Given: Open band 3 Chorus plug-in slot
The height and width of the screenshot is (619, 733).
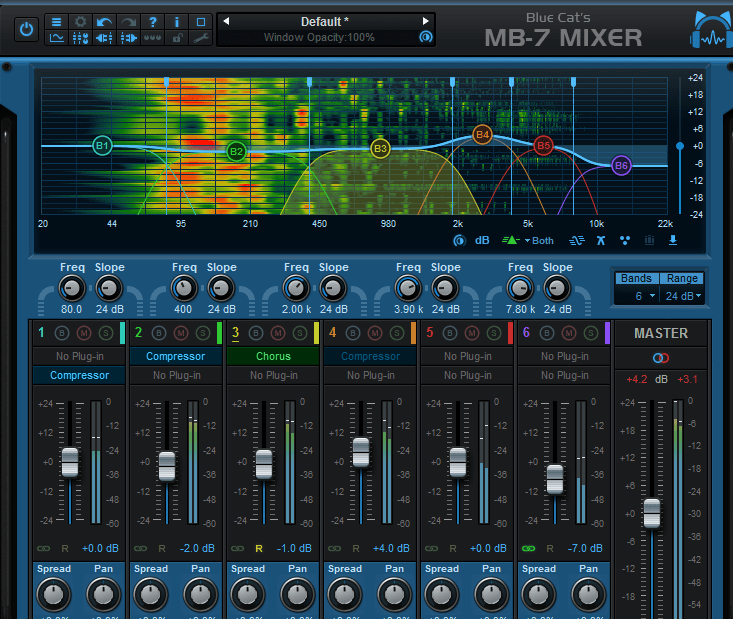Looking at the screenshot, I should point(273,356).
